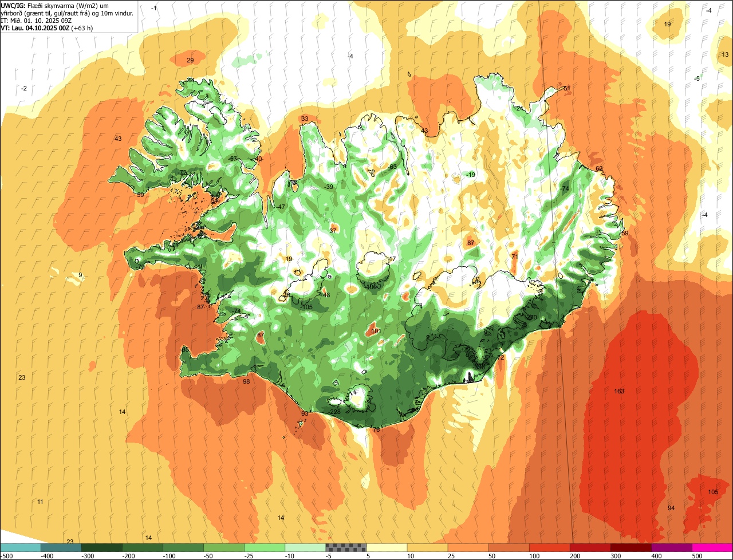The image size is (733, 560).
Task: Select the '9' value in the western sea
Action: click(80, 275)
